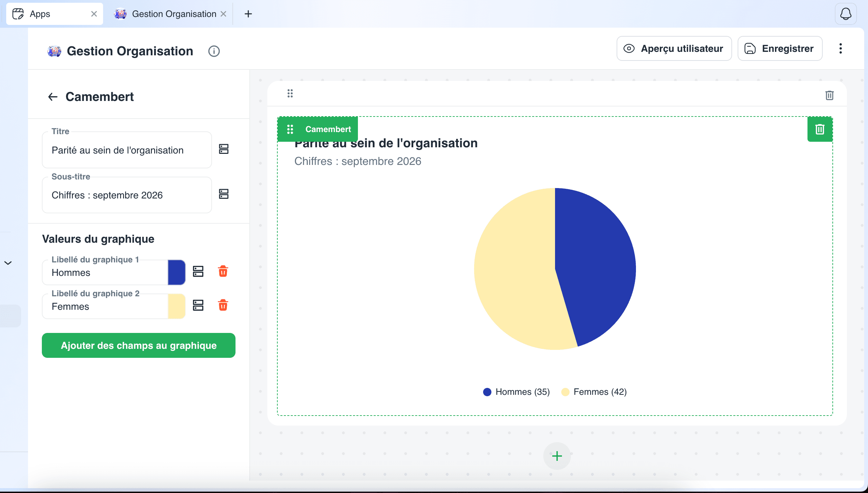Go back using the arrow beside Camembert

coord(53,97)
